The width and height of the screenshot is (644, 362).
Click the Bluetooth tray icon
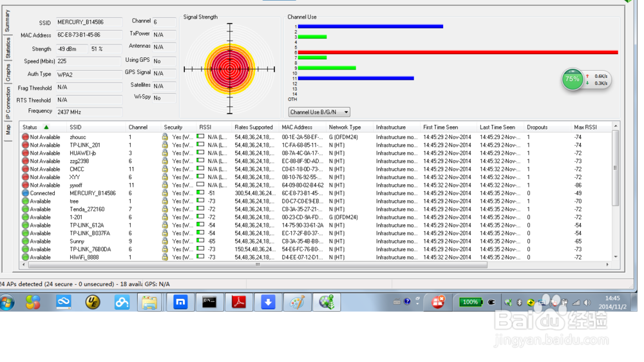(x=519, y=303)
